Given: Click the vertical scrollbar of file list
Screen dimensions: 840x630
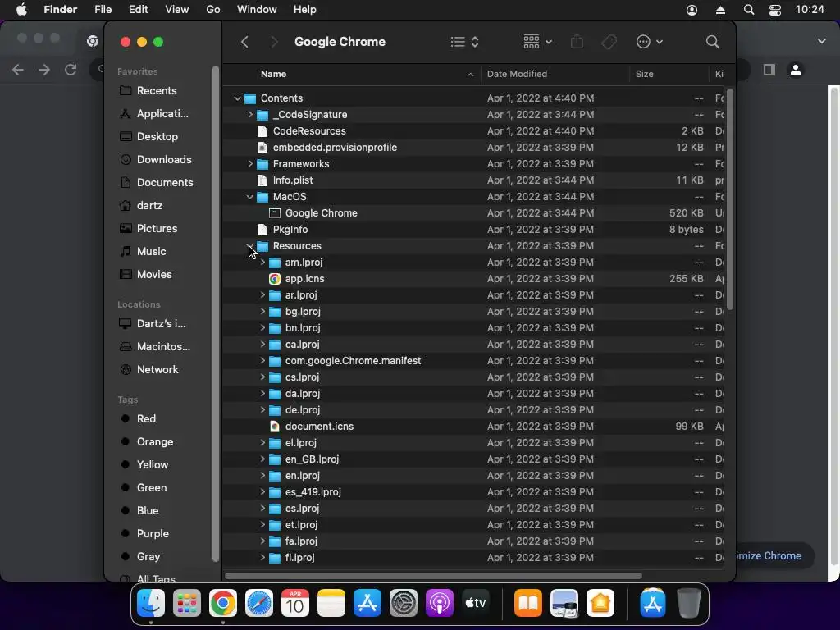Looking at the screenshot, I should tap(729, 199).
